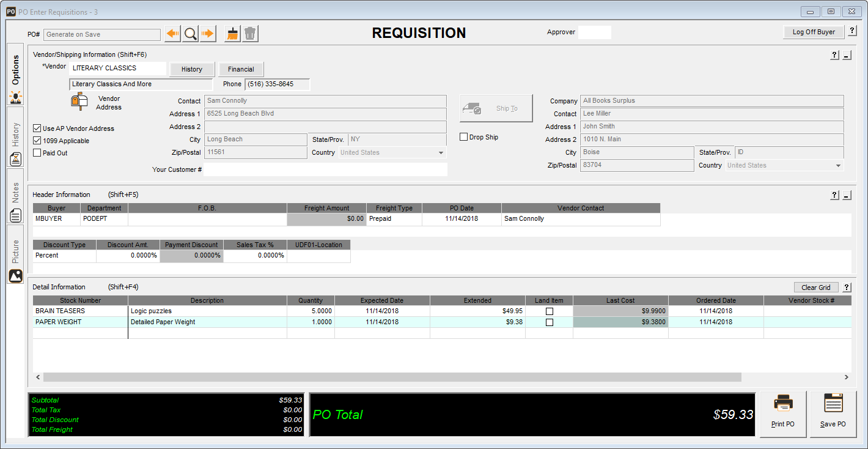Search for an existing purchase order

(x=190, y=33)
